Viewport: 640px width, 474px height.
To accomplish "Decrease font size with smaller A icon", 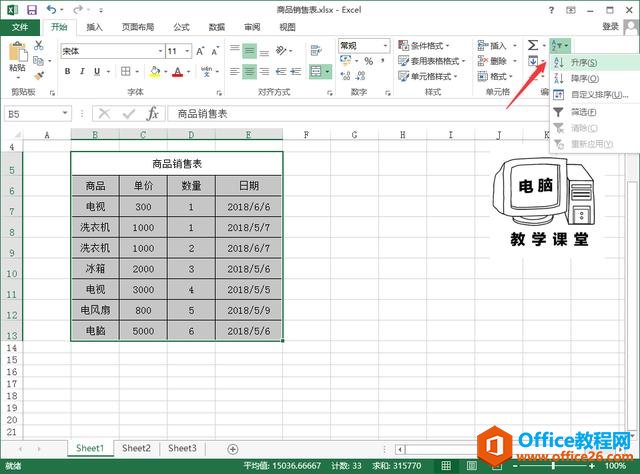I will [215, 51].
